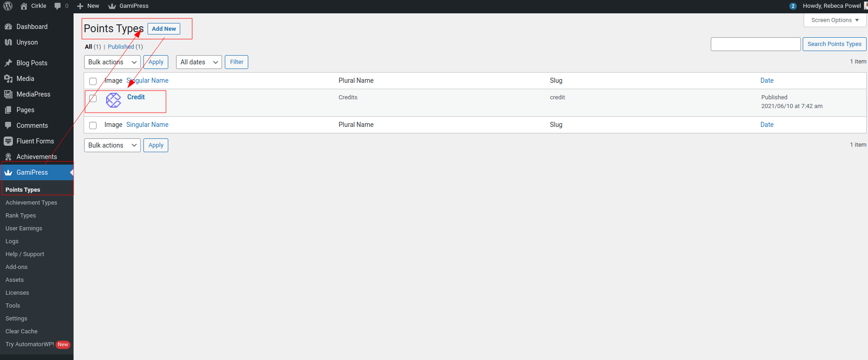
Task: Tick the select-all checkbox in table header
Action: (93, 81)
